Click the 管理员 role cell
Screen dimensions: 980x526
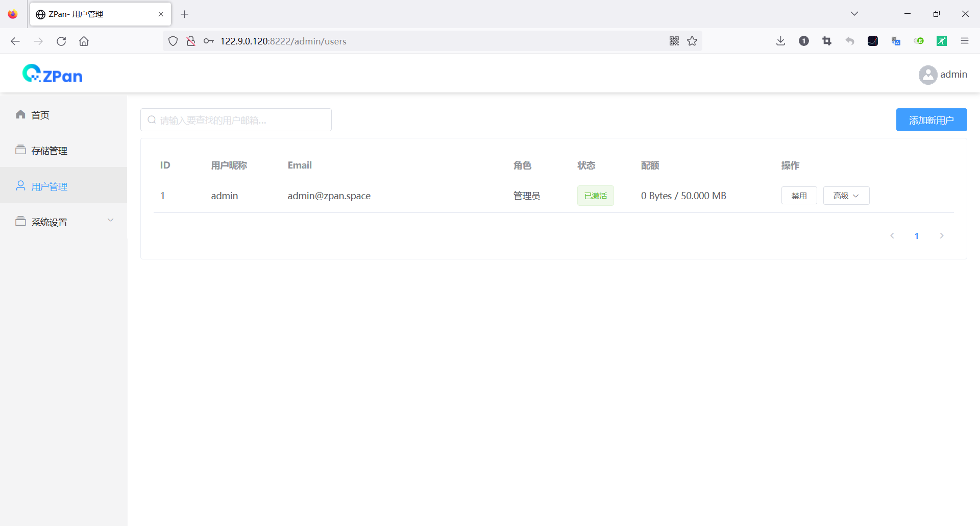point(527,196)
